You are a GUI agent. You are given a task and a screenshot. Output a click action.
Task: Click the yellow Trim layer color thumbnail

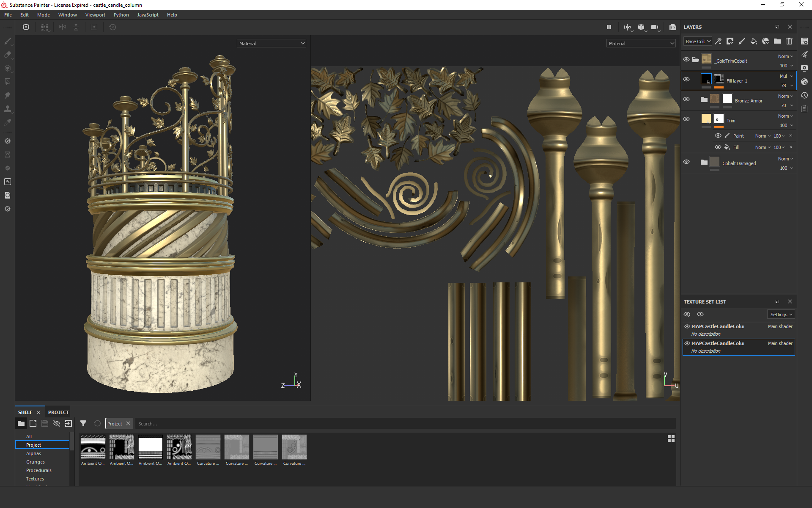click(706, 119)
